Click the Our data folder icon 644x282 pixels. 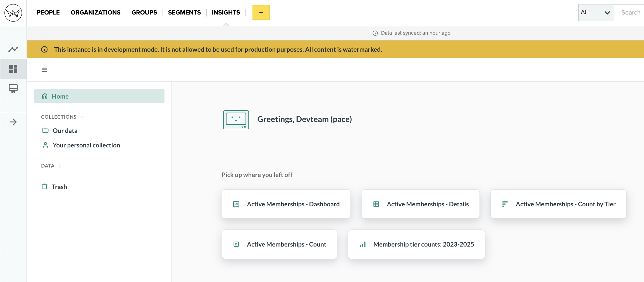[x=45, y=130]
